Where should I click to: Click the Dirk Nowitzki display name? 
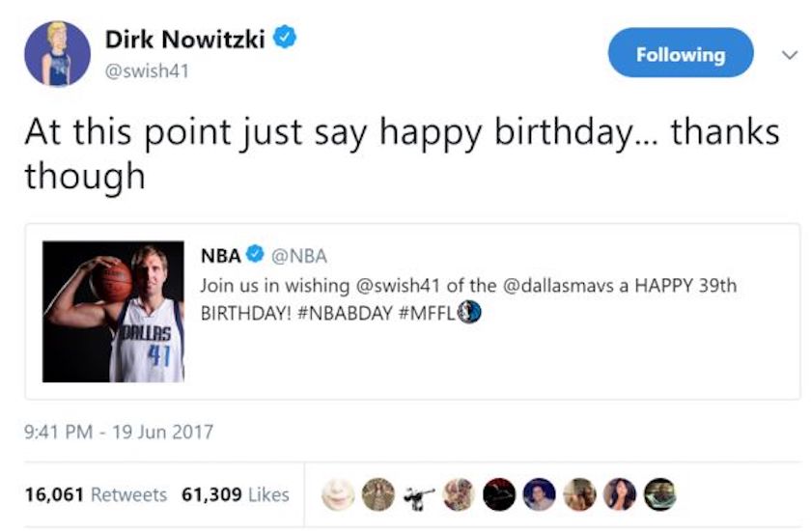183,40
